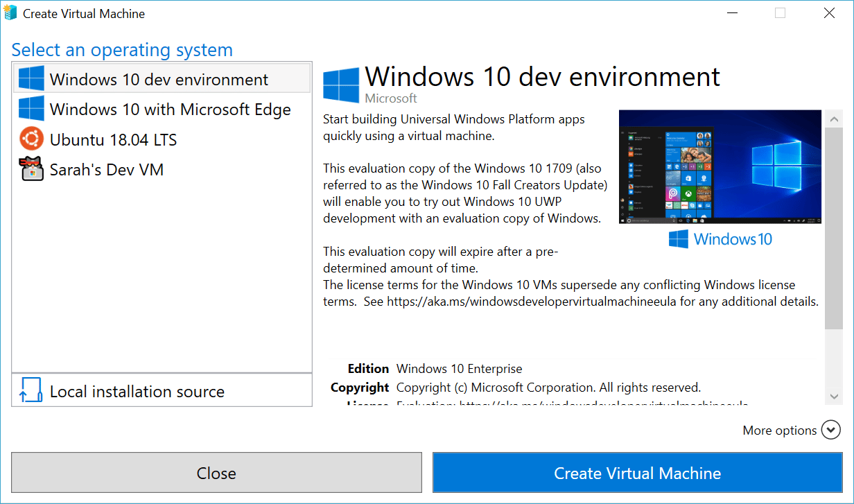Click the Windows 10 with Microsoft Edge icon

click(x=31, y=109)
